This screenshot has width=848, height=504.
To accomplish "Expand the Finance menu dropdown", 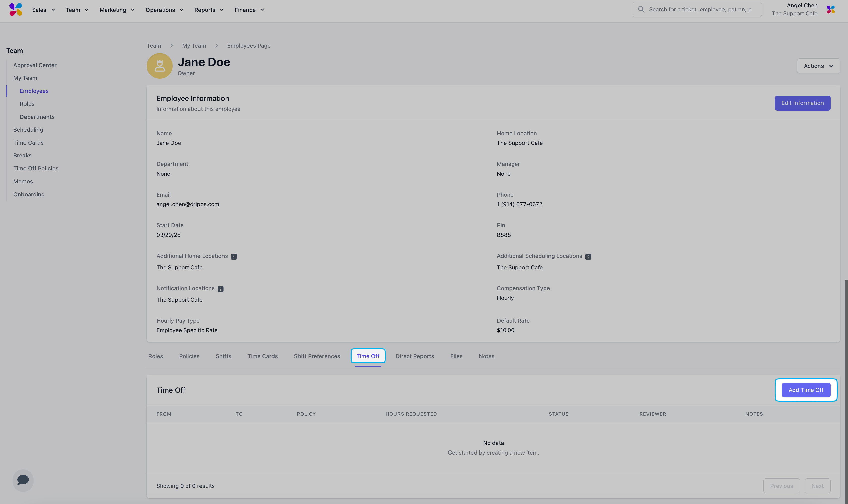I will pyautogui.click(x=249, y=10).
